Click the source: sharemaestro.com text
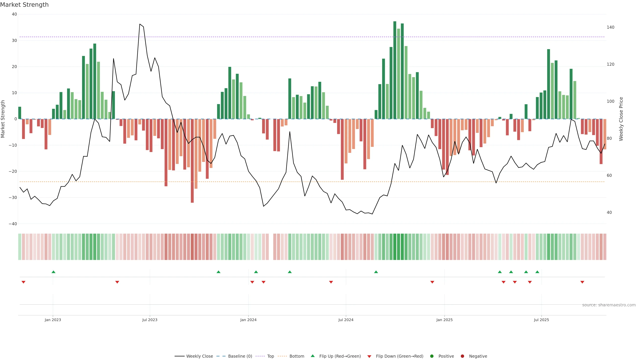 609,305
